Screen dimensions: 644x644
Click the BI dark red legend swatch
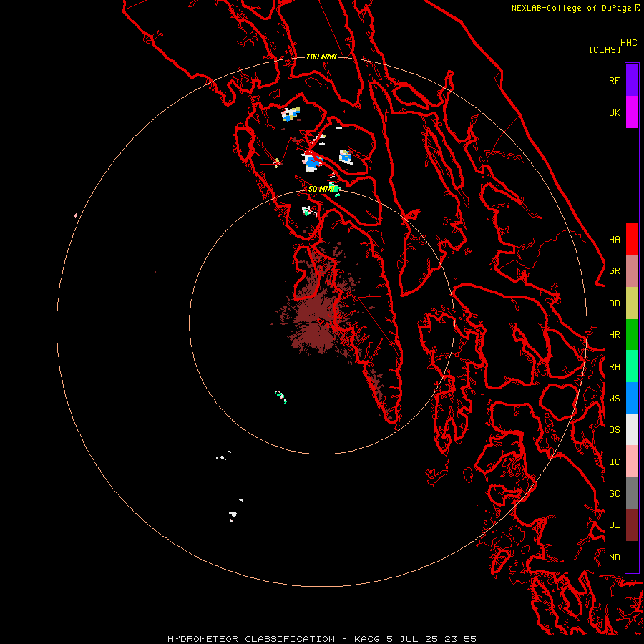[632, 525]
